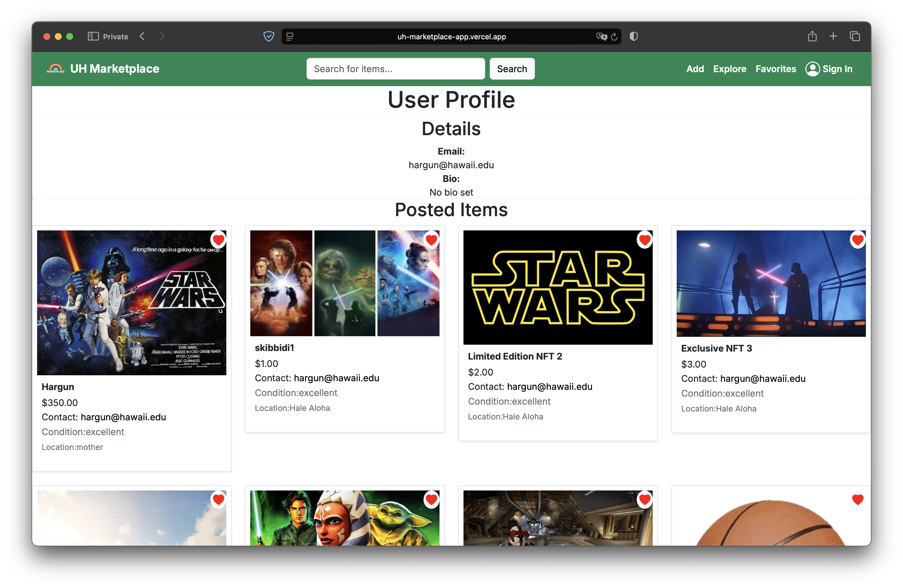Viewport: 903px width, 588px height.
Task: Open the Add page
Action: click(x=695, y=69)
